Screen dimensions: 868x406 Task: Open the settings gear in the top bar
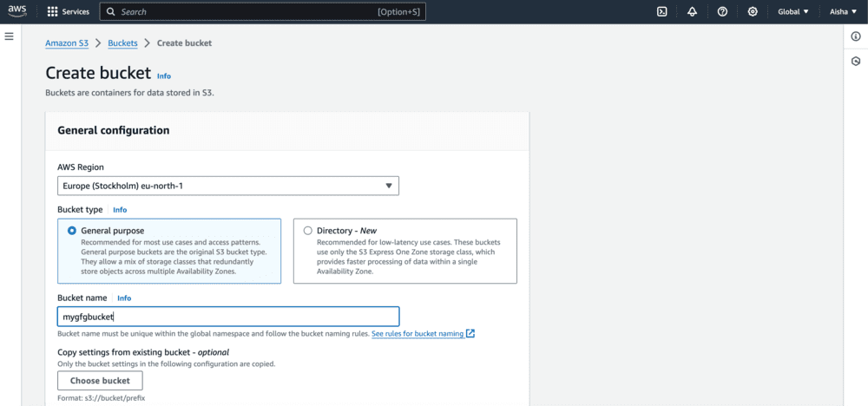pyautogui.click(x=753, y=11)
